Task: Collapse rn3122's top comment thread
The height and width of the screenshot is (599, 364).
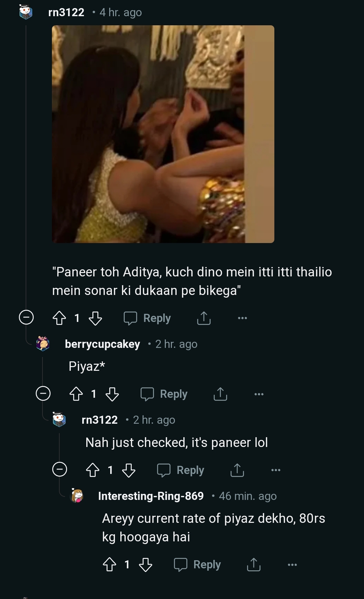Action: click(26, 317)
